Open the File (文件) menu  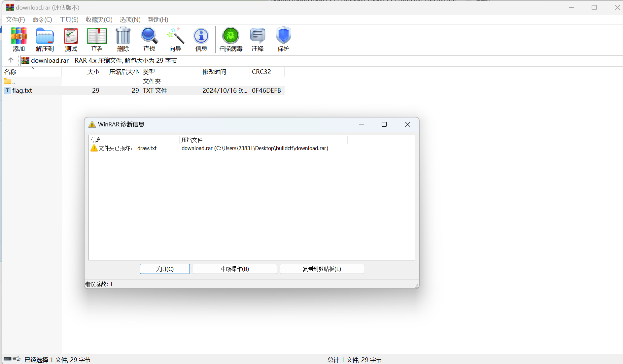(x=16, y=19)
